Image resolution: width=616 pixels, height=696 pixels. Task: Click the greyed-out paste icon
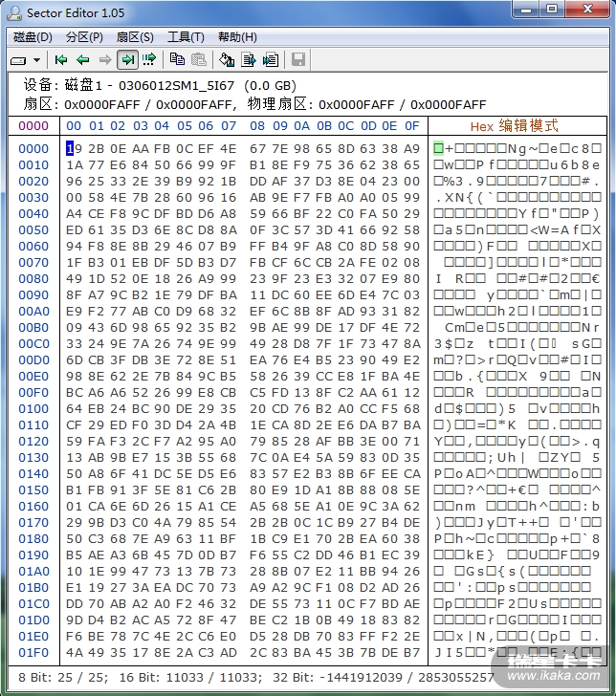click(199, 59)
